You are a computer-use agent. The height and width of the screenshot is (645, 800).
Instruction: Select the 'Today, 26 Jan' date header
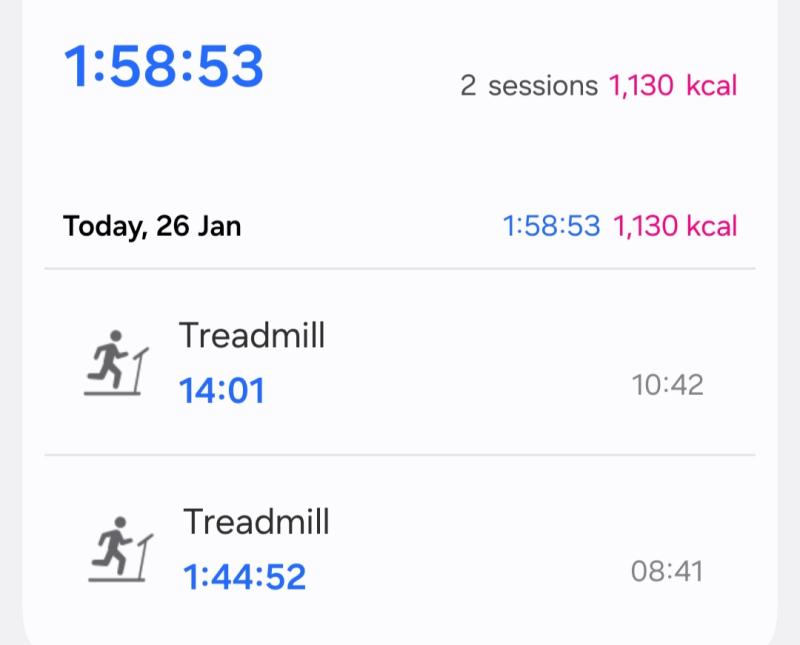pyautogui.click(x=152, y=226)
